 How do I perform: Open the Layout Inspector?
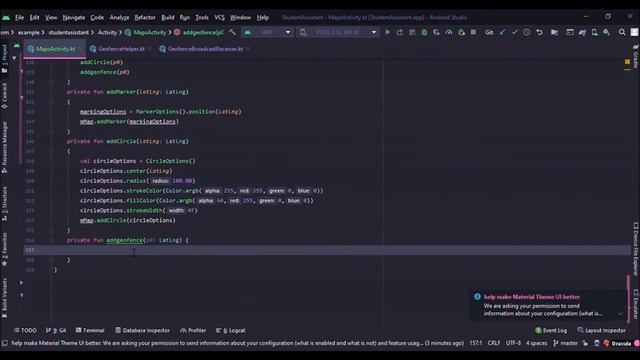(602, 330)
